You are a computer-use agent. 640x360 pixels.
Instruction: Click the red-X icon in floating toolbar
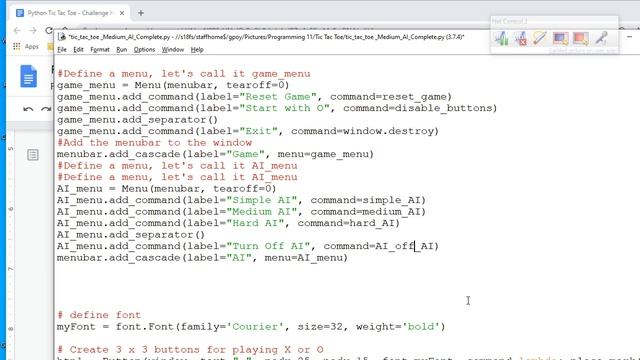point(520,38)
